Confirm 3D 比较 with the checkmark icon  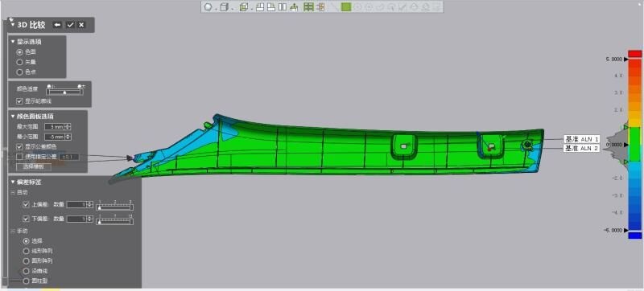(x=70, y=25)
